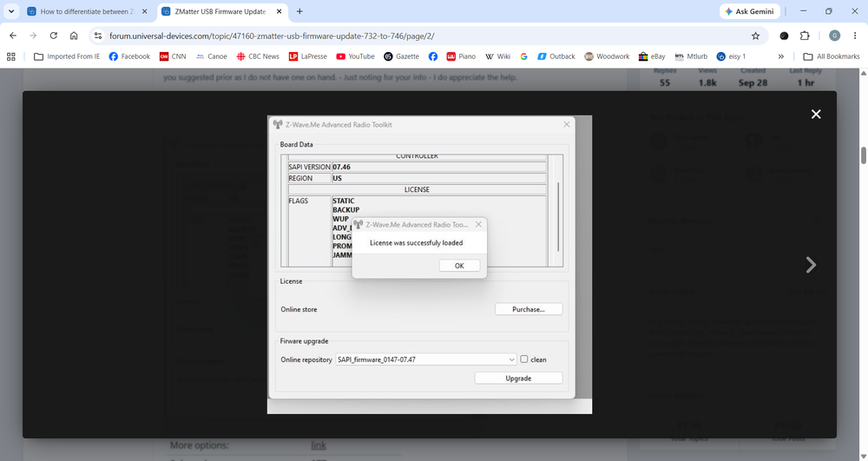Go to the browser home page
The width and height of the screenshot is (868, 461).
tap(74, 36)
